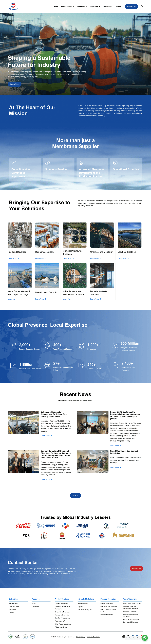Screen dimensions: 151x644
Task: Click the waves icon beside 900 Million
Action: (115, 346)
